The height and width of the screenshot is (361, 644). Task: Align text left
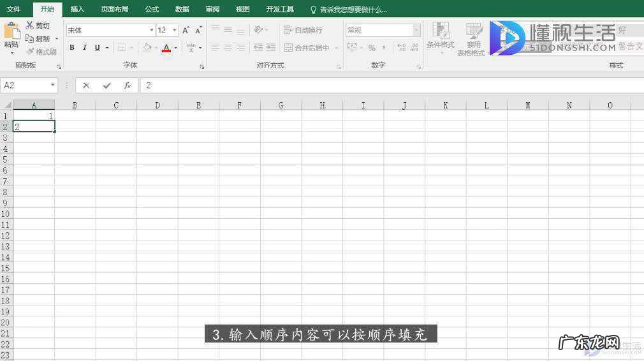pos(216,48)
